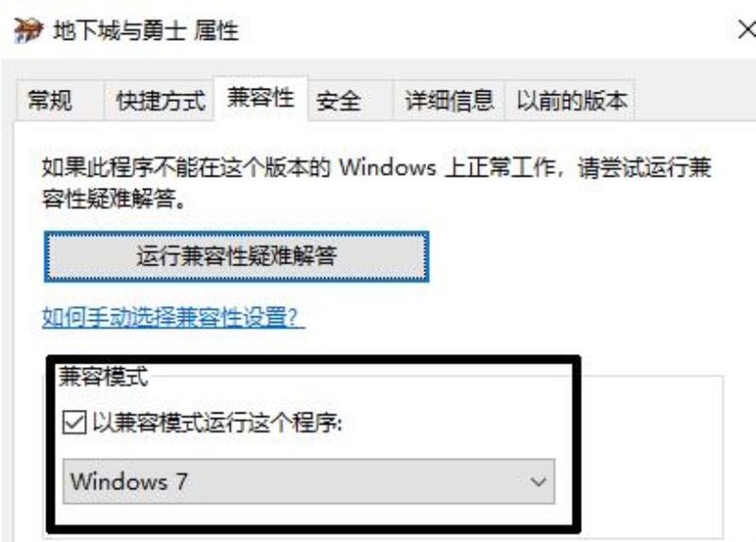
Task: Click the 地下城与勇士 属性 title bar text
Action: pos(146,31)
